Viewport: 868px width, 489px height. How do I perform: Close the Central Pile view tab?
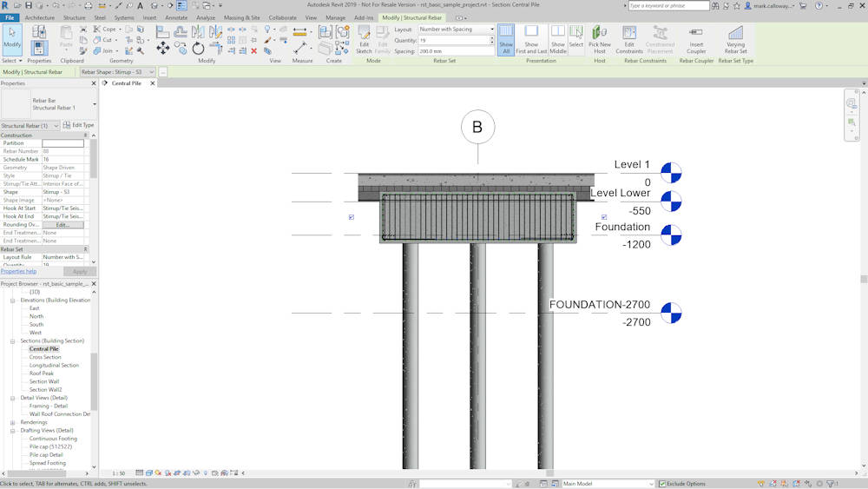[152, 83]
